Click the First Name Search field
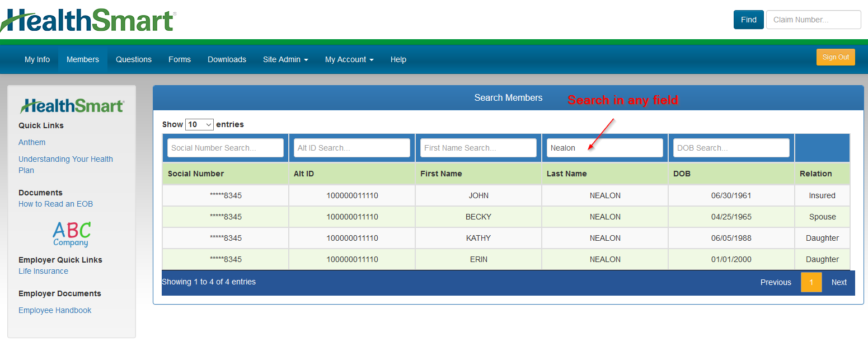The width and height of the screenshot is (868, 341). [478, 148]
